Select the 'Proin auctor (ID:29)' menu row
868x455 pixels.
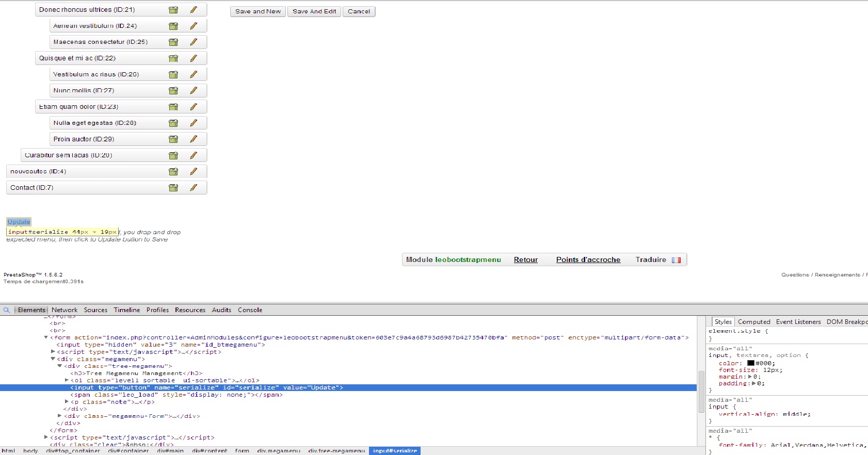coord(128,139)
